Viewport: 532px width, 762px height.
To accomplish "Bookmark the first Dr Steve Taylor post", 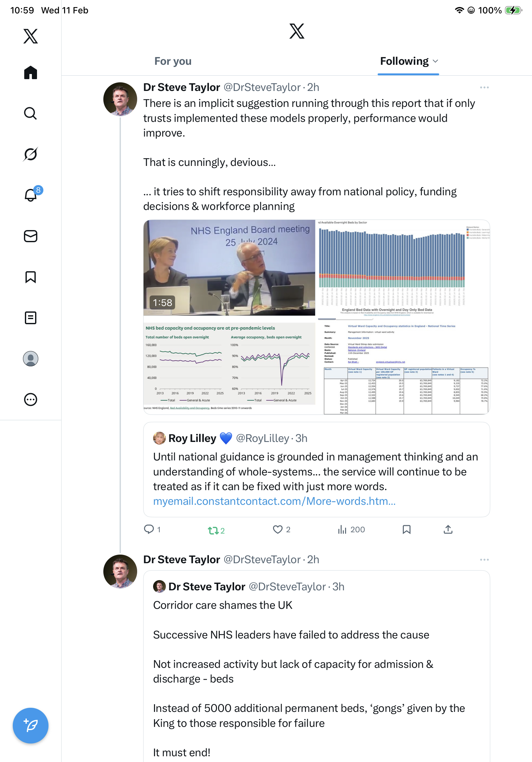I will point(406,529).
